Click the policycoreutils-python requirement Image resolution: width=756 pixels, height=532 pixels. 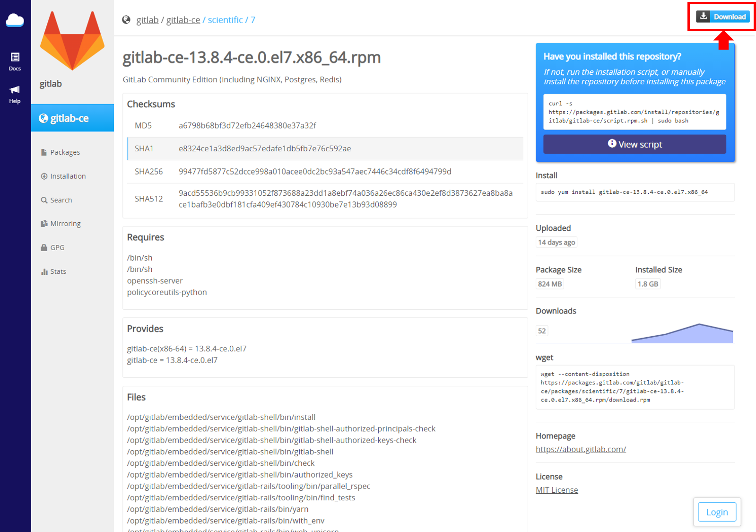click(x=167, y=292)
